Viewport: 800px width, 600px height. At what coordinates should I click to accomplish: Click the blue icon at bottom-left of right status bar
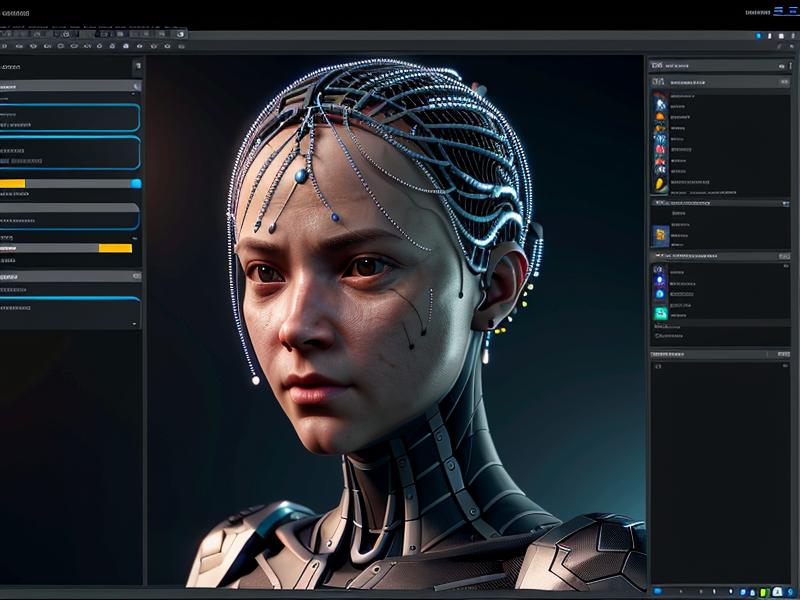pyautogui.click(x=658, y=591)
